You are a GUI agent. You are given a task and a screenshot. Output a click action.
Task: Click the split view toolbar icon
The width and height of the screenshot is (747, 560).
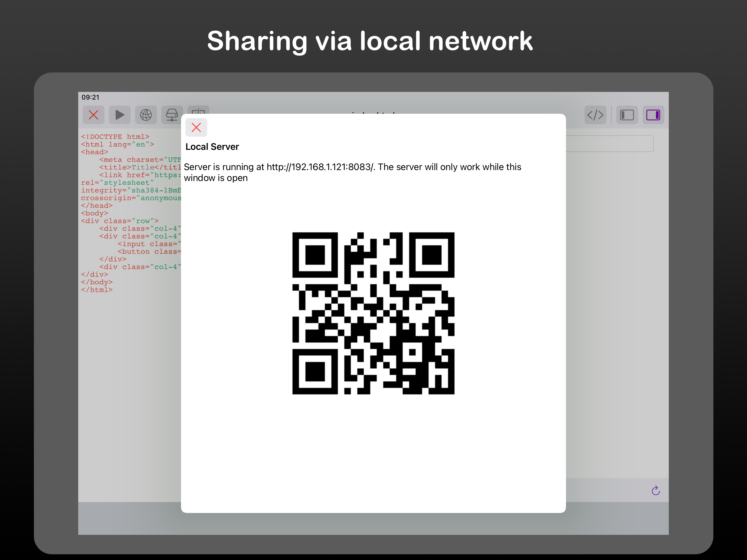click(x=198, y=110)
